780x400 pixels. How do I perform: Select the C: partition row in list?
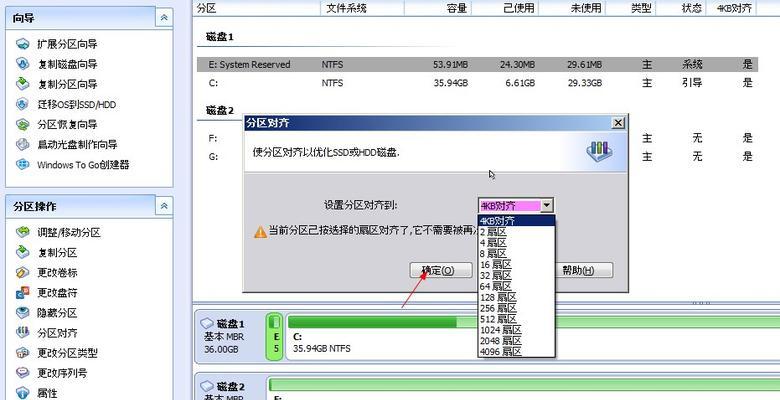click(x=478, y=83)
